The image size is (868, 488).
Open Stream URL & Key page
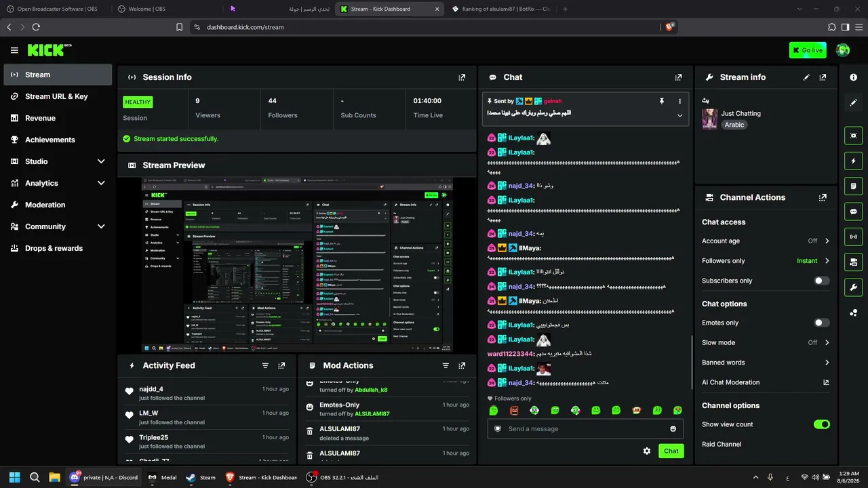click(x=58, y=96)
